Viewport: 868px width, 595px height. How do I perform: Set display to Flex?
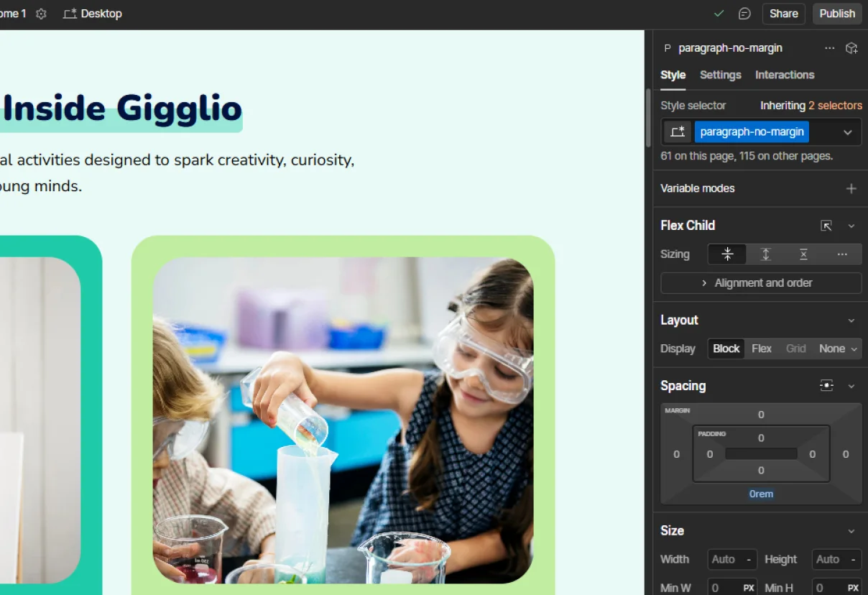(x=762, y=349)
